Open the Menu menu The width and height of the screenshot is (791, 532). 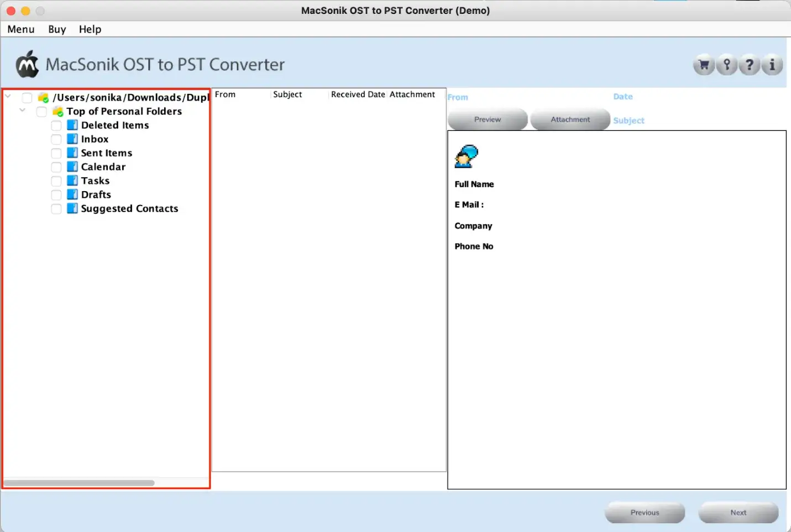pos(21,29)
